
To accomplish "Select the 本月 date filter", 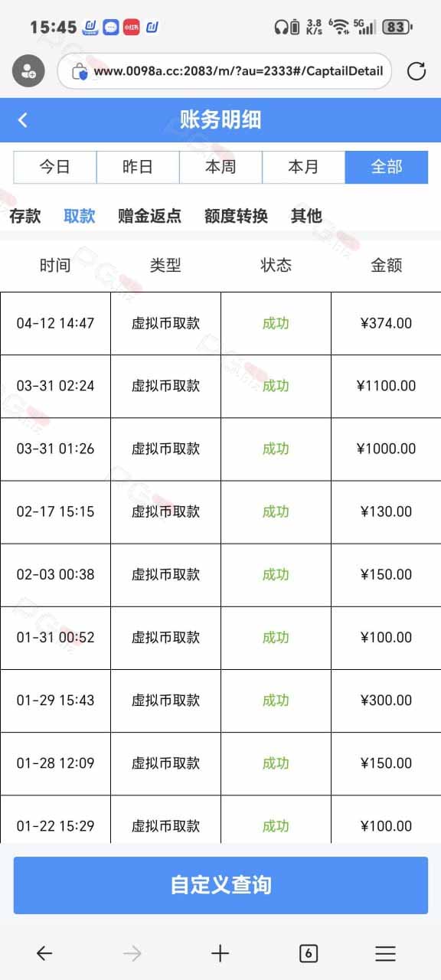I will (x=303, y=167).
